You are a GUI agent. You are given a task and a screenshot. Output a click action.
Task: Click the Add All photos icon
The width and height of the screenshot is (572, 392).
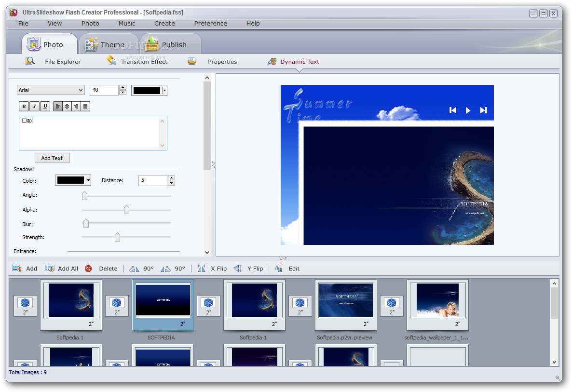click(x=49, y=269)
